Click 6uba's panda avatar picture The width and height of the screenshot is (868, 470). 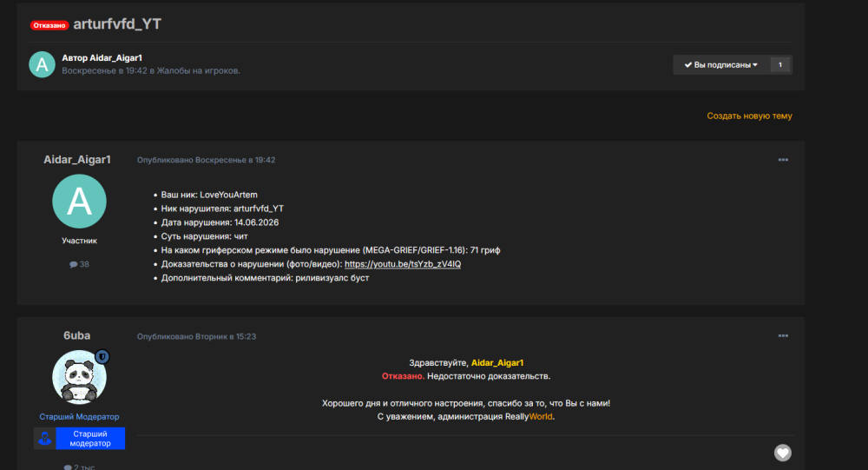pos(79,377)
